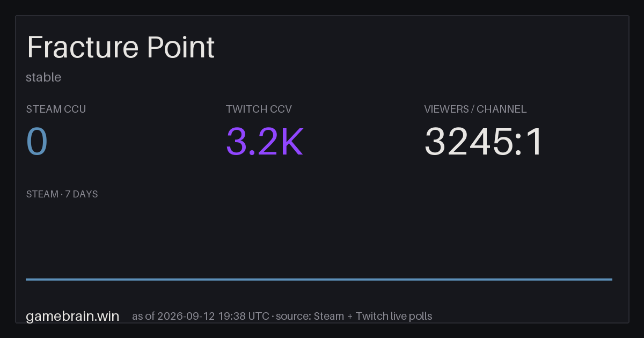Screen dimensions: 644x338
Task: Select the 3245:1 ratio value
Action: [x=485, y=142]
